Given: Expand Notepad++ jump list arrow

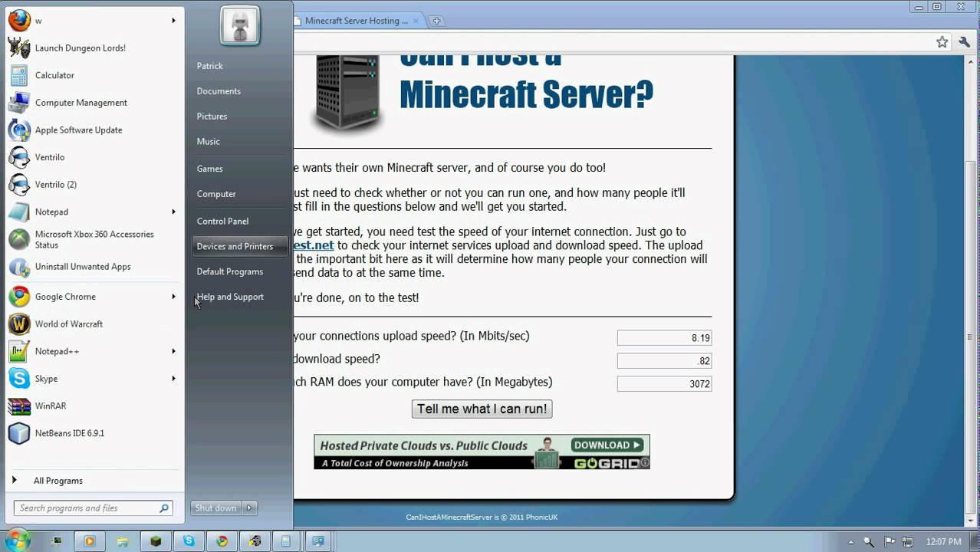Looking at the screenshot, I should [x=173, y=351].
